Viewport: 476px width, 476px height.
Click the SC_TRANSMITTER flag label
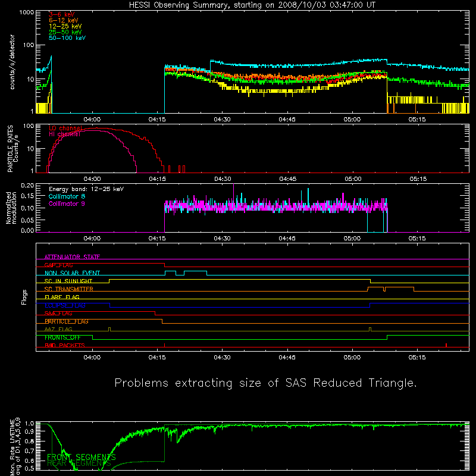[x=68, y=289]
